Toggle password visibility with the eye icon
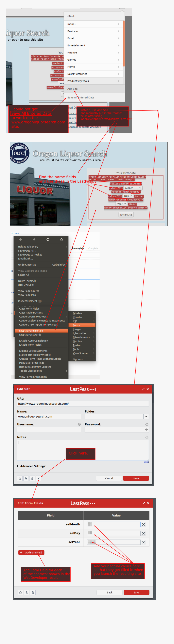174x644 pixels. (x=146, y=430)
